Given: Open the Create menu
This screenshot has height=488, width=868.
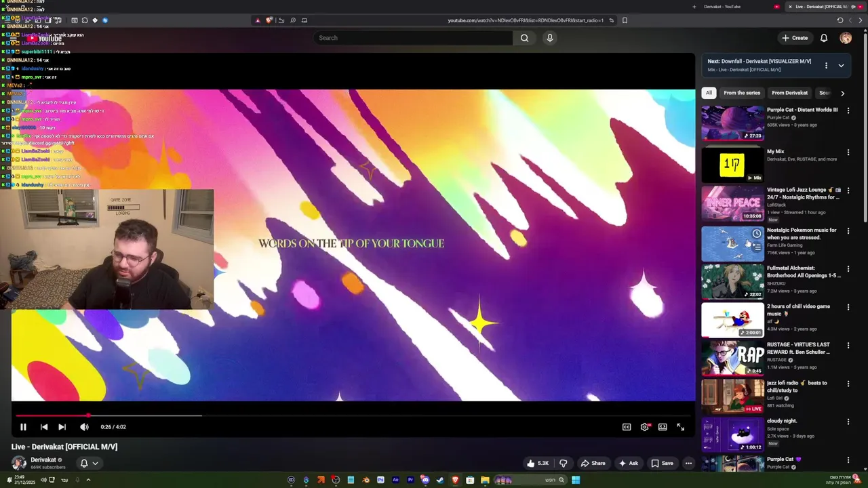Looking at the screenshot, I should coord(795,38).
